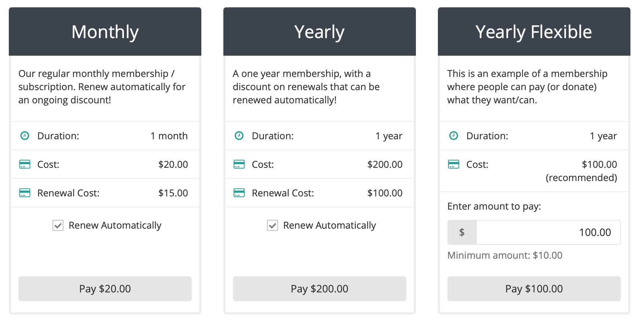Select the Monthly plan header
This screenshot has height=321, width=644.
coord(105,32)
